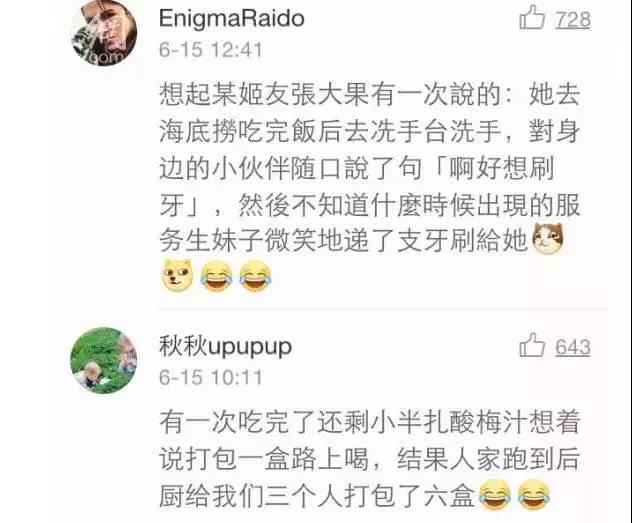Select 秋秋upupup's comment about 酸梅汁
Screen dimensions: 632x523
[x=370, y=459]
